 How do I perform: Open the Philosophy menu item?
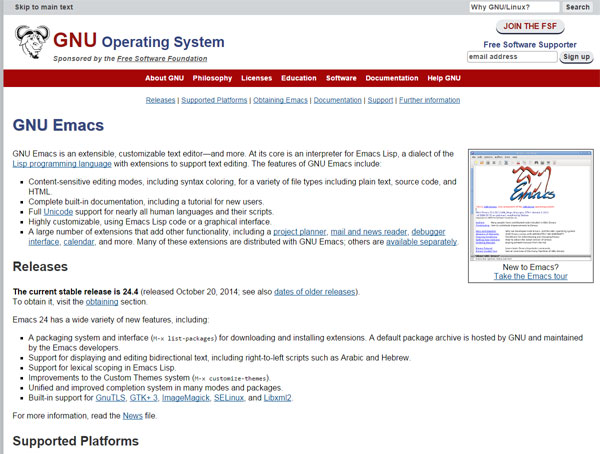click(212, 78)
